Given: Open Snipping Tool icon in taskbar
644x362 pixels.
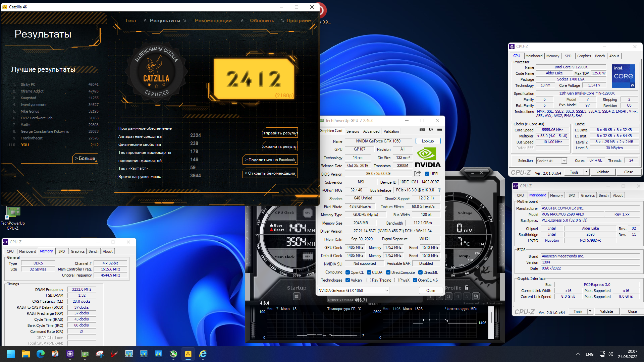Looking at the screenshot, I should 100,354.
